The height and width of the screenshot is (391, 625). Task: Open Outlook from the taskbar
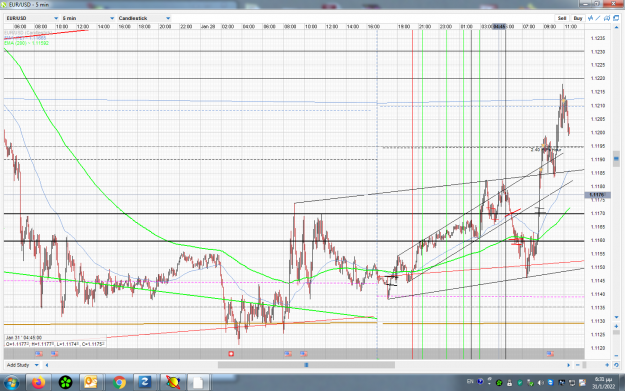pos(91,383)
